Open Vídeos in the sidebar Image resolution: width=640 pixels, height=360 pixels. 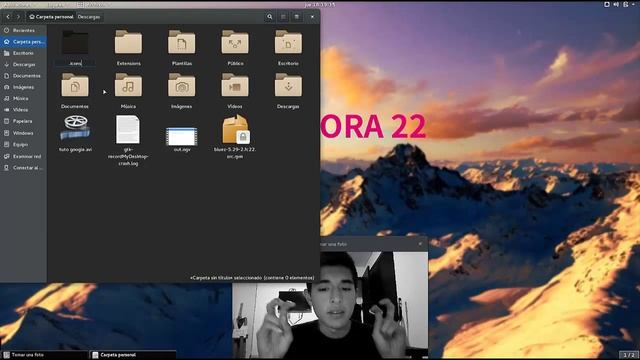point(23,110)
